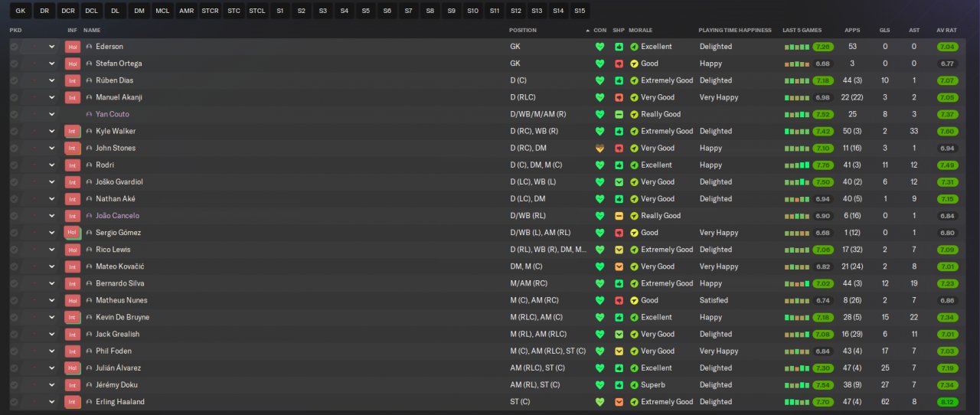Click Mateo Kovačić's orange sharpness icon
The width and height of the screenshot is (980, 415).
619,266
